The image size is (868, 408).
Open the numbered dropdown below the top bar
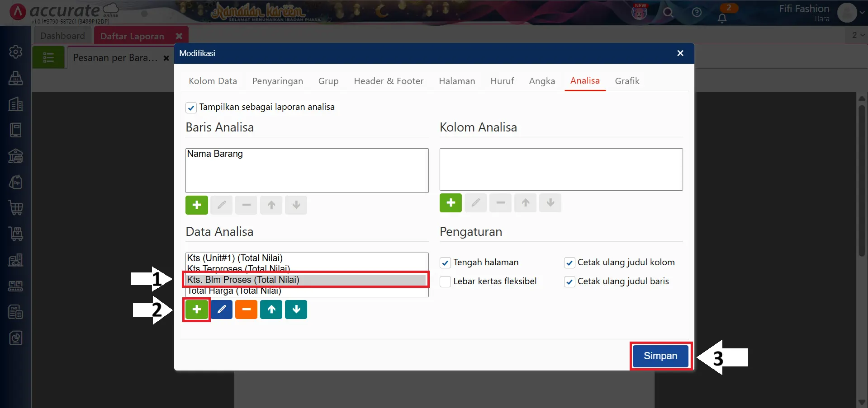click(x=856, y=35)
